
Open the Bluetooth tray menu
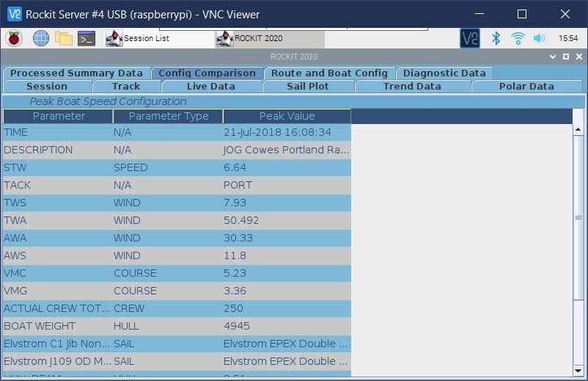coord(496,38)
